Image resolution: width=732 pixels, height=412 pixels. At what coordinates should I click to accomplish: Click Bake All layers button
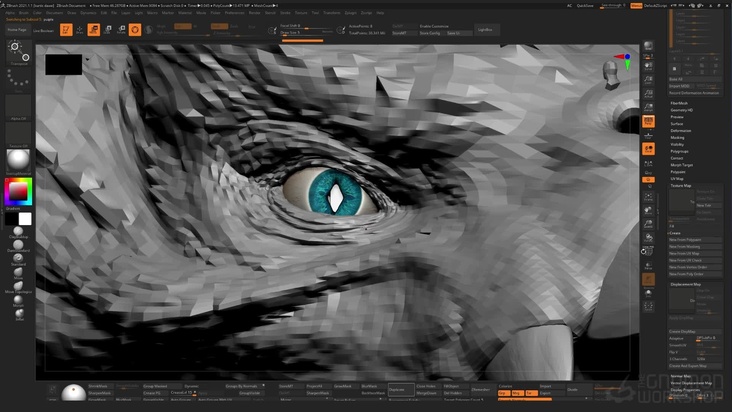[x=695, y=79]
